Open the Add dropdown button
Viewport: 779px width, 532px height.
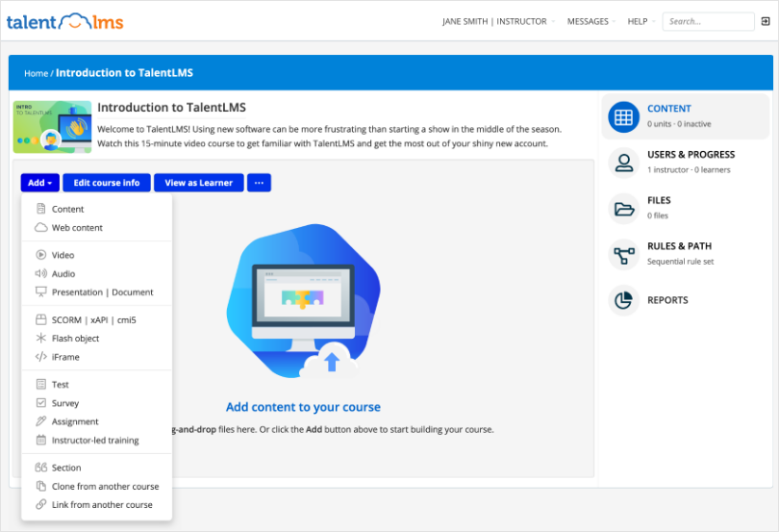(40, 183)
